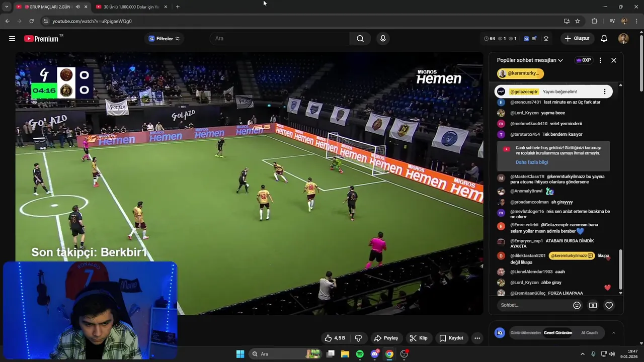This screenshot has width=644, height=362.
Task: Start voice search with microphone icon
Action: click(x=383, y=39)
